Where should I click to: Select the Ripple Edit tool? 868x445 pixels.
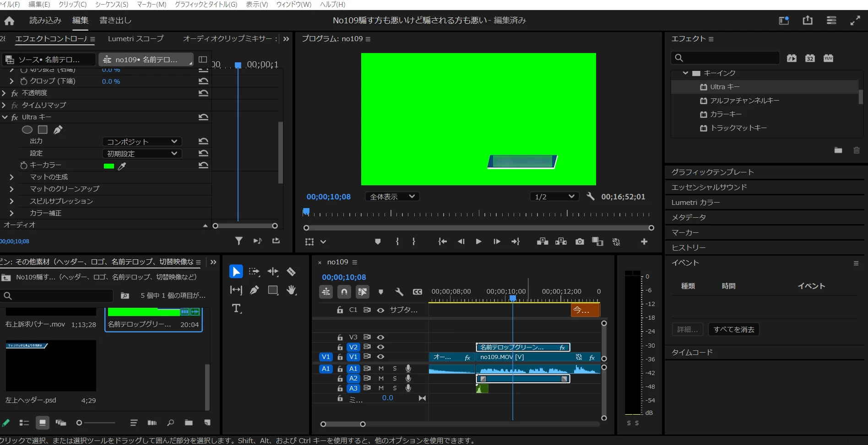tap(273, 272)
